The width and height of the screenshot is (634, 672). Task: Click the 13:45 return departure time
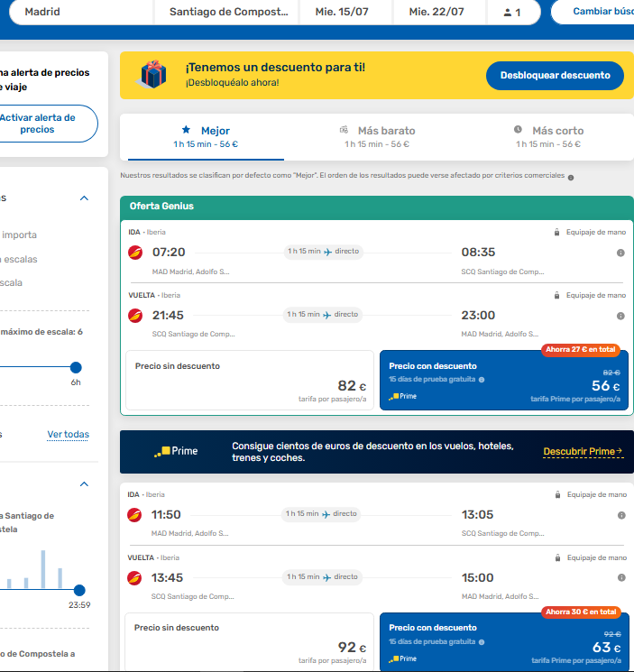(x=167, y=577)
